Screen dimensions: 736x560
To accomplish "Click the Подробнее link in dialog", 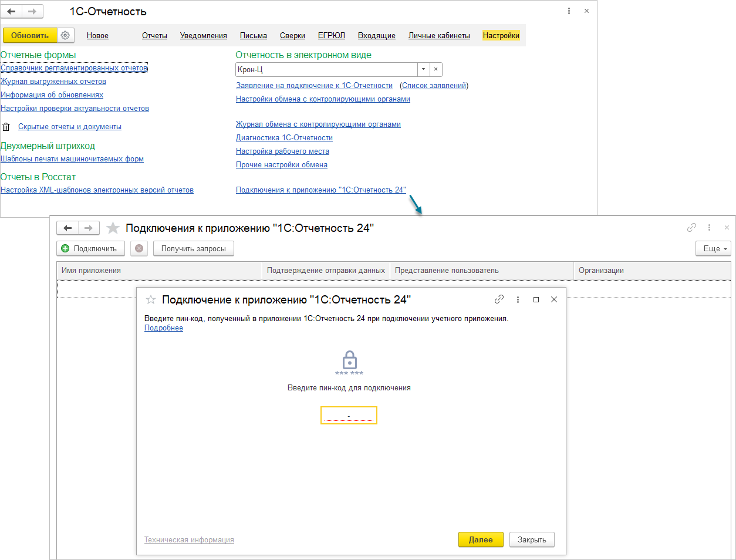I will (164, 328).
